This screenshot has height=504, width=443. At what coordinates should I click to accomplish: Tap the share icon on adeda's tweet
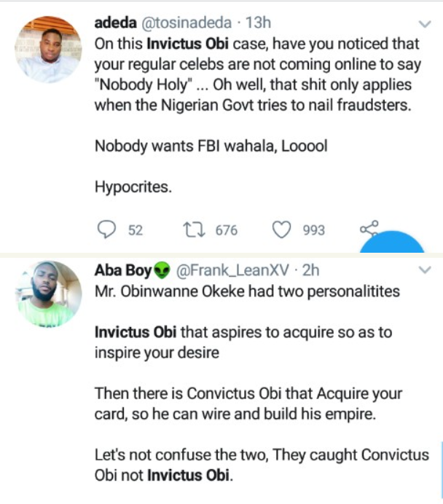click(368, 229)
